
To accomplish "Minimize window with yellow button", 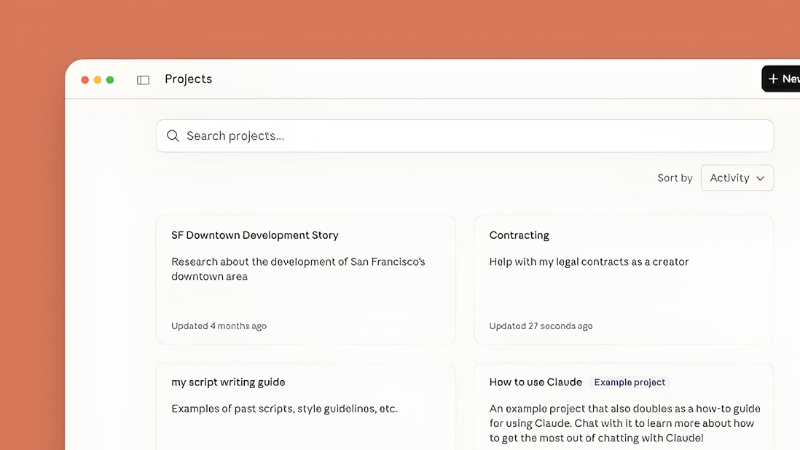I will click(97, 80).
